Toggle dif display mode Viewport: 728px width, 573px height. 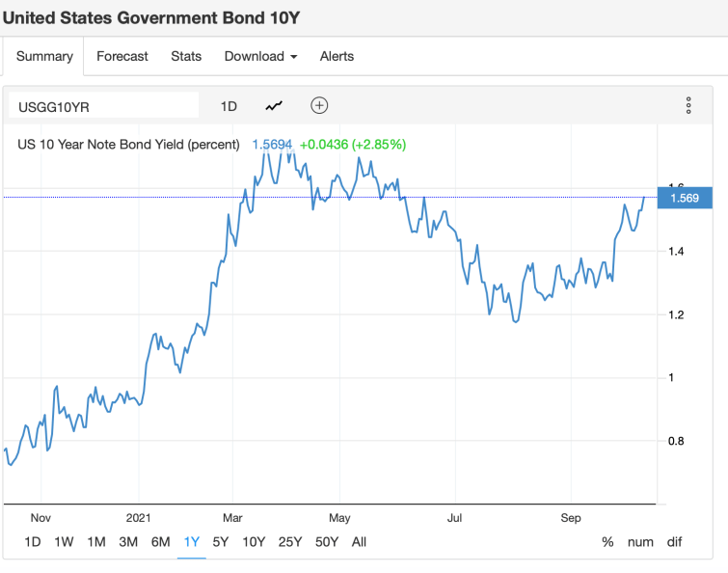click(x=674, y=541)
